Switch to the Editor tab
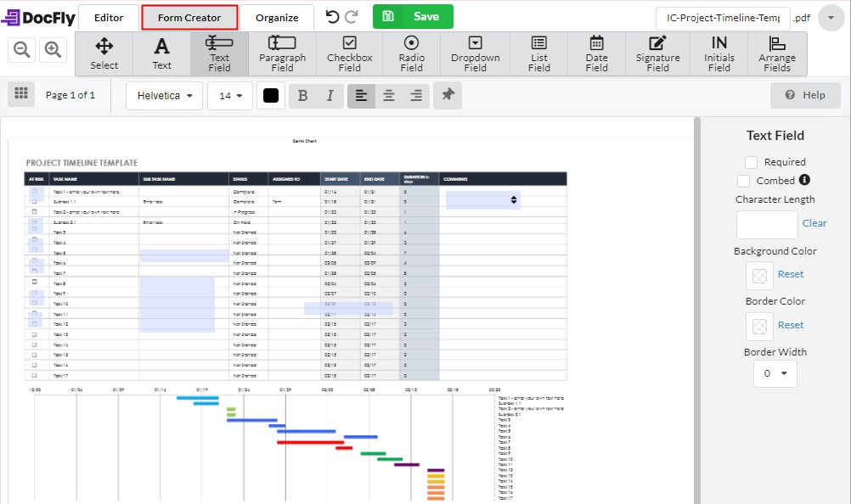 [x=110, y=16]
